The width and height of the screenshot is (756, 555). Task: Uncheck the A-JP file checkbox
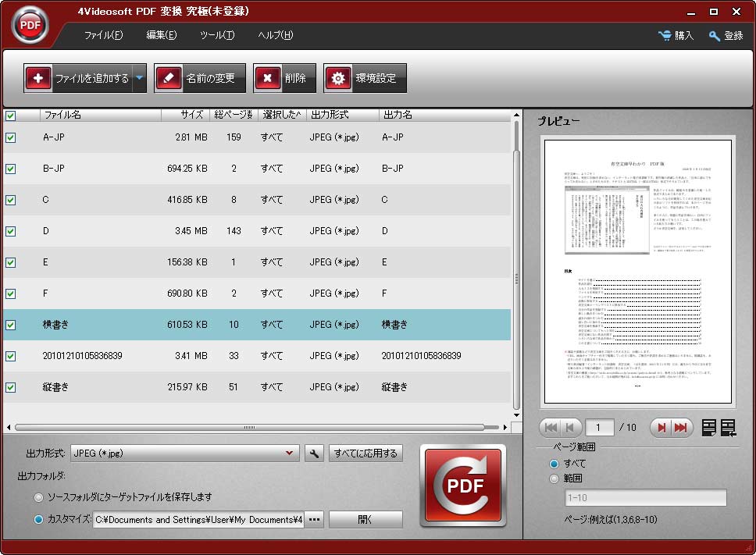(x=11, y=137)
